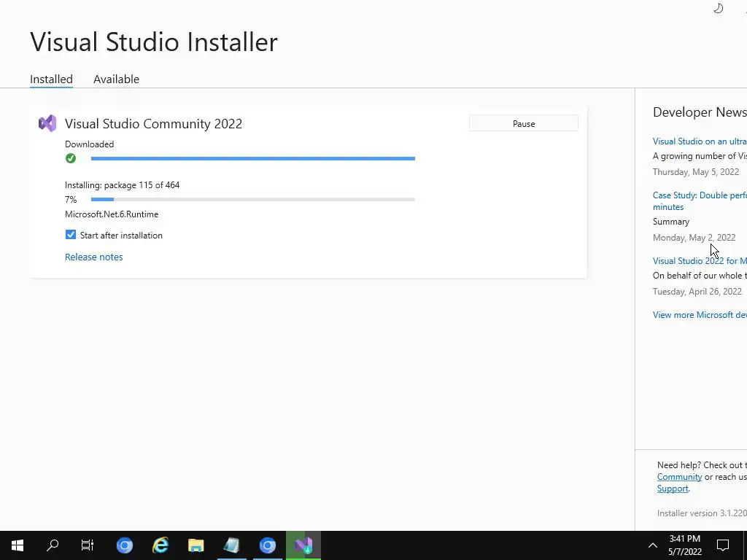Open the Community help link
Image resolution: width=747 pixels, height=560 pixels.
click(x=679, y=477)
